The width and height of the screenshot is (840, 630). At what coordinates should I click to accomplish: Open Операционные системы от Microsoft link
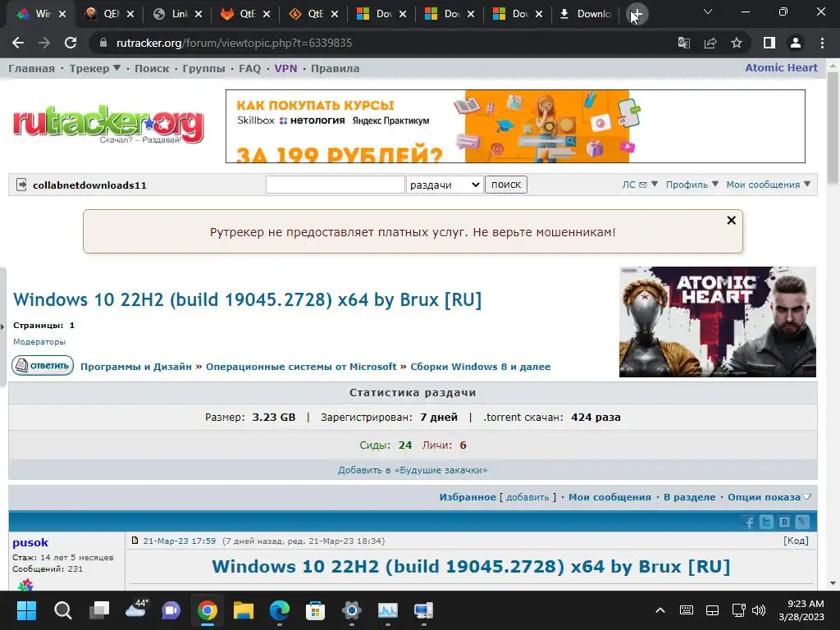click(301, 367)
